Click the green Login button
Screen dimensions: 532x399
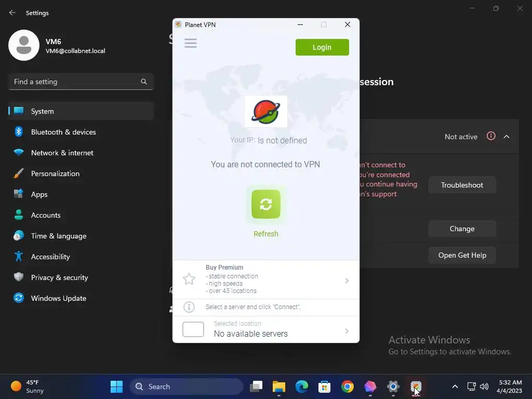click(322, 47)
